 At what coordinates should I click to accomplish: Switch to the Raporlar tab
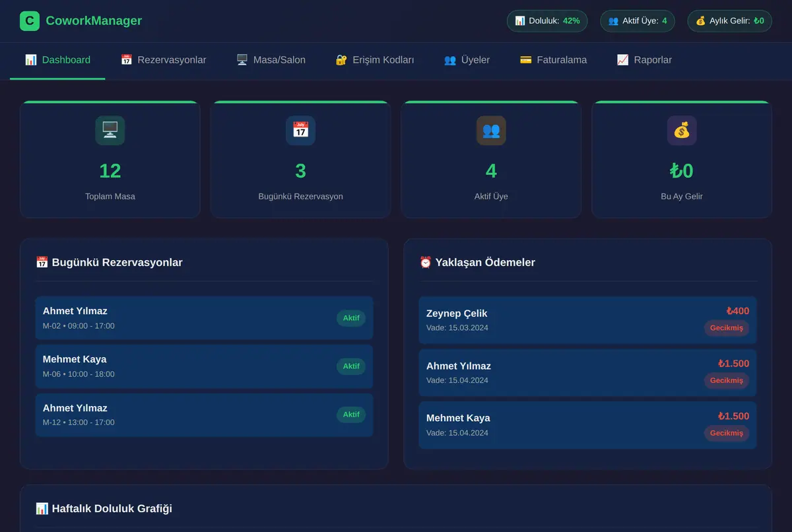click(x=644, y=61)
